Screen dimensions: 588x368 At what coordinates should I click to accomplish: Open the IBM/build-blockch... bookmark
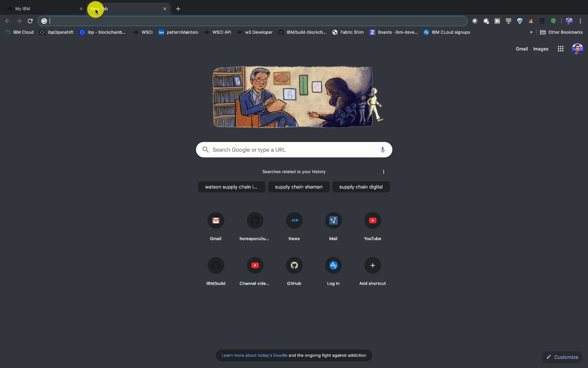302,32
